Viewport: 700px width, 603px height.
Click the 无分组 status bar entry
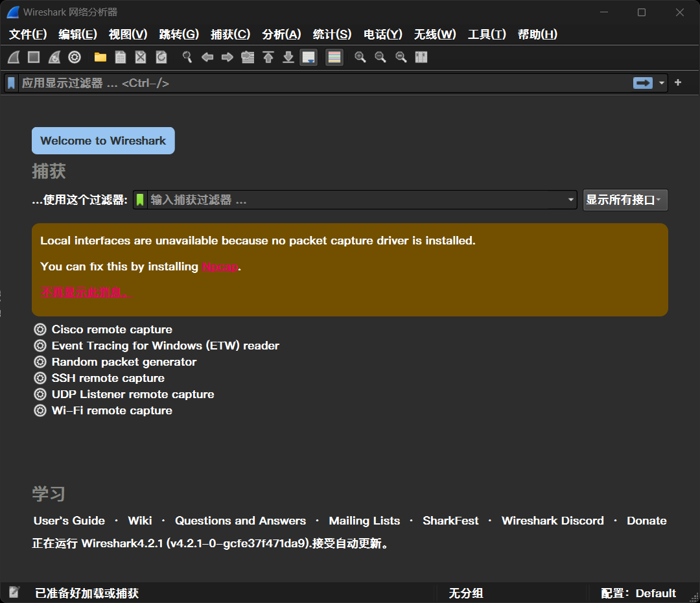coord(466,593)
